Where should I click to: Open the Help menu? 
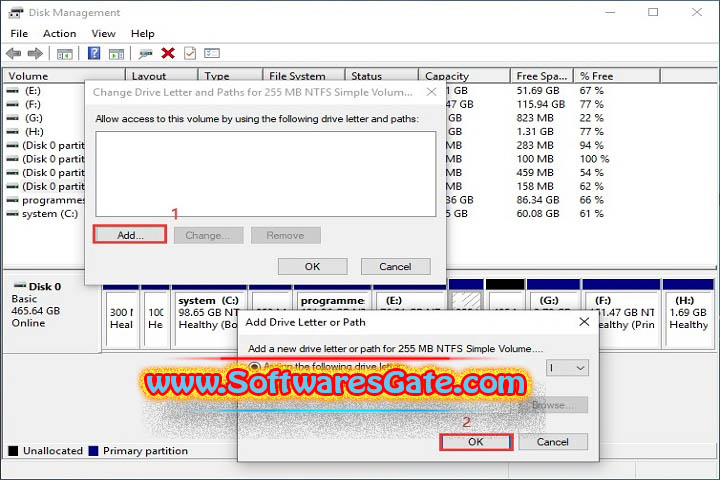point(142,34)
